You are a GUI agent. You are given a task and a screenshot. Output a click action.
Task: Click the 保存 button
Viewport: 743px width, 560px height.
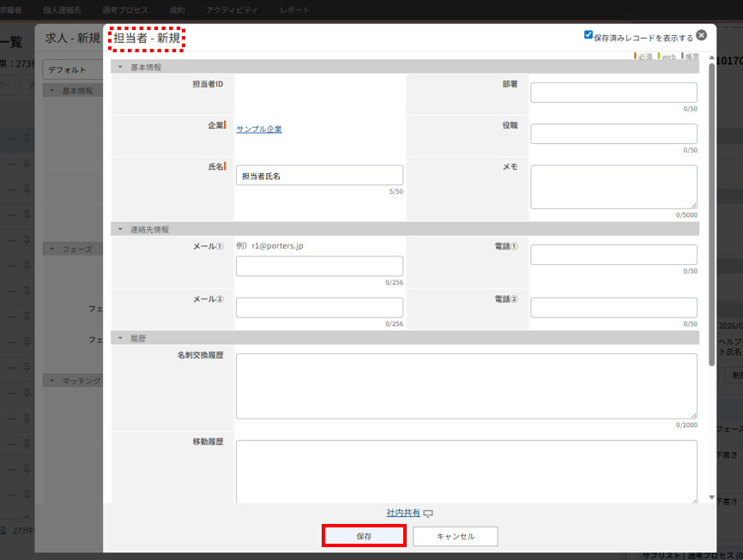point(364,536)
